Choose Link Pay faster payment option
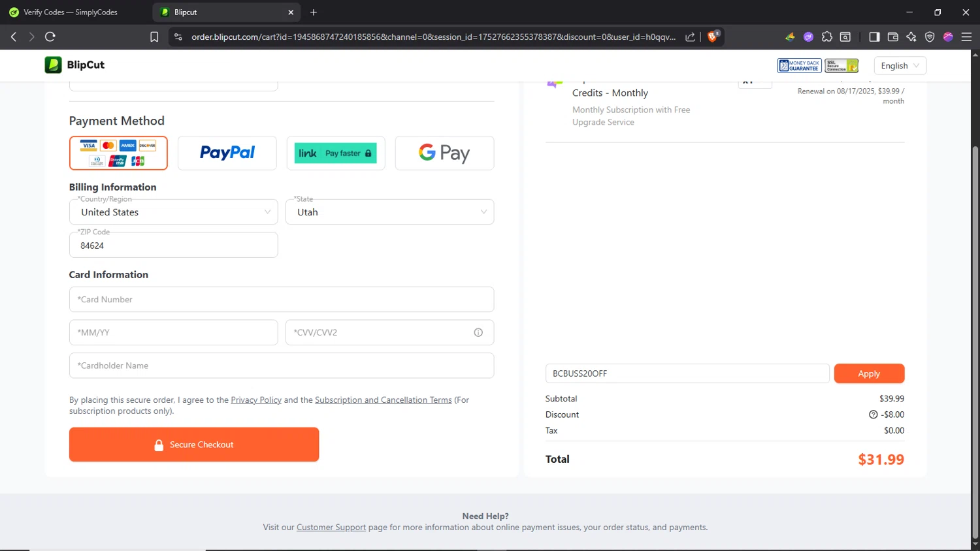The height and width of the screenshot is (551, 980). click(336, 153)
